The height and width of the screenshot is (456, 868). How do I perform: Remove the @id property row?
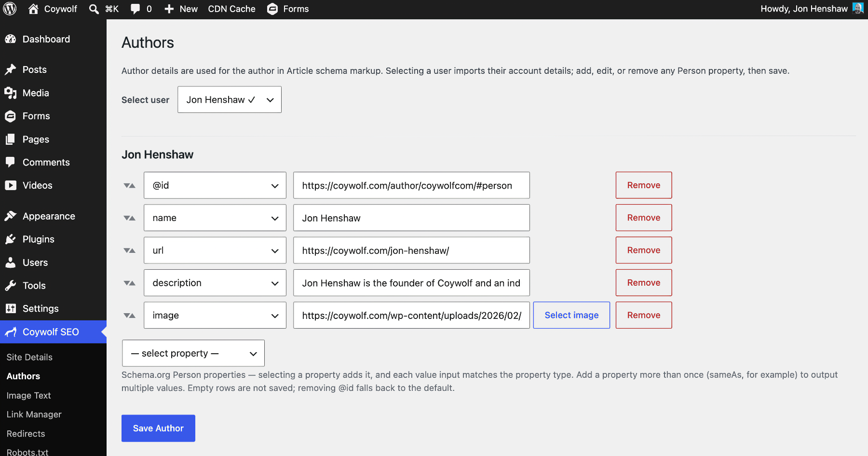pos(644,185)
